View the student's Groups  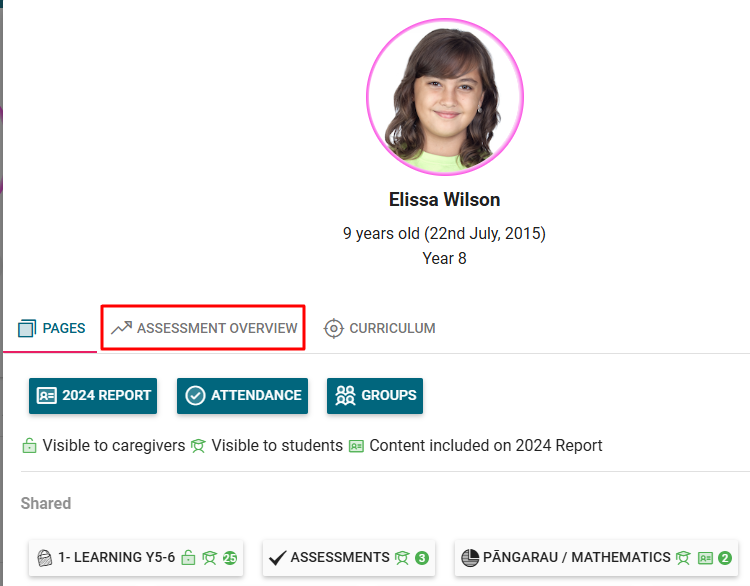click(375, 395)
